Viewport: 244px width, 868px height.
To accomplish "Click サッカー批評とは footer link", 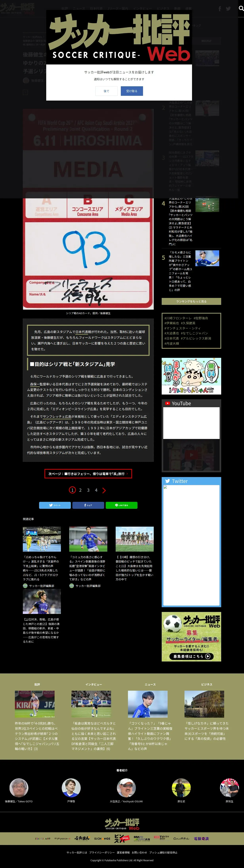I will coord(77,853).
